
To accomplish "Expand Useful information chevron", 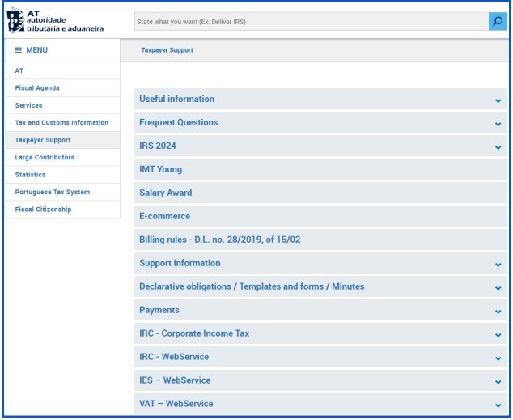I will tap(498, 100).
